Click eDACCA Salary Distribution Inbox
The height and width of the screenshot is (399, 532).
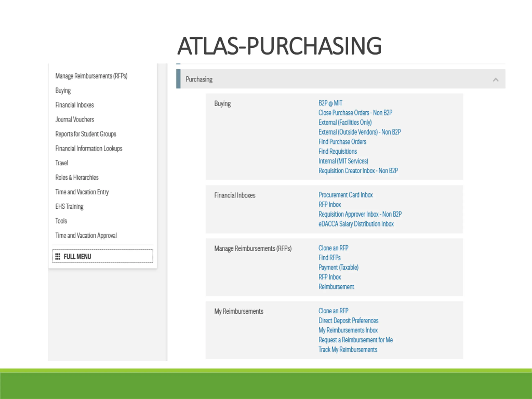(x=356, y=224)
